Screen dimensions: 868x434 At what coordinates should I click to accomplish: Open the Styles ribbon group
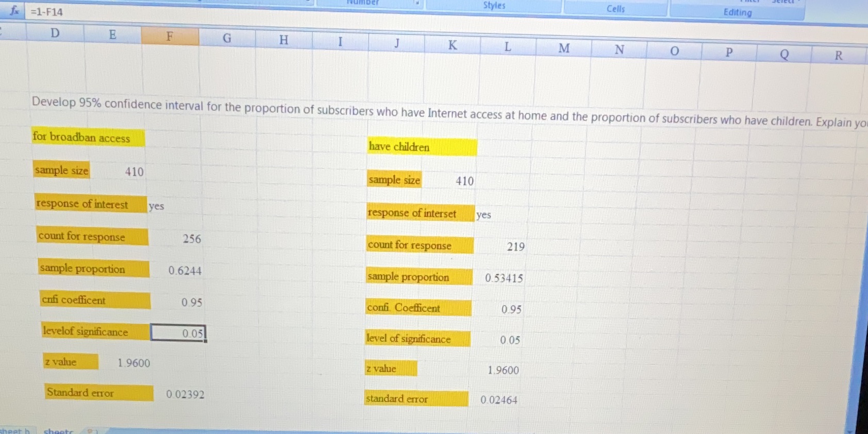tap(494, 6)
